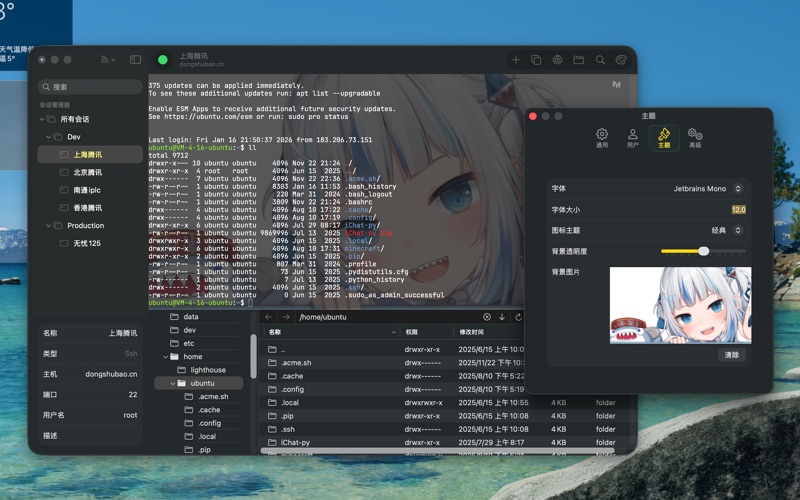Click the plus icon to add new session
This screenshot has height=500, width=800.
tap(516, 60)
